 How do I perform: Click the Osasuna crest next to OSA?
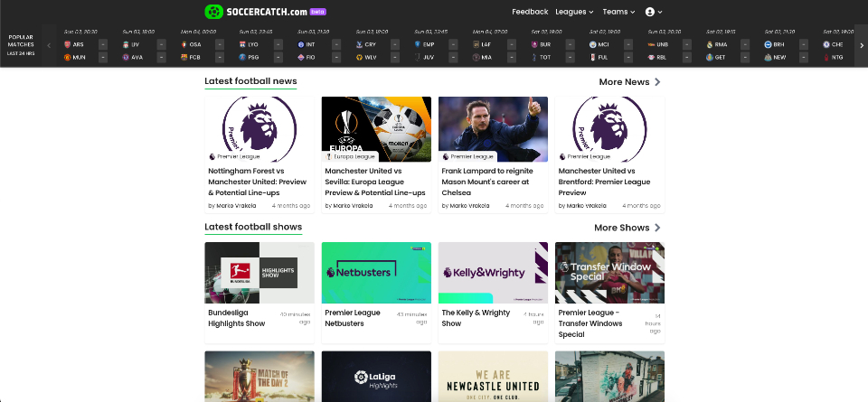tap(184, 44)
